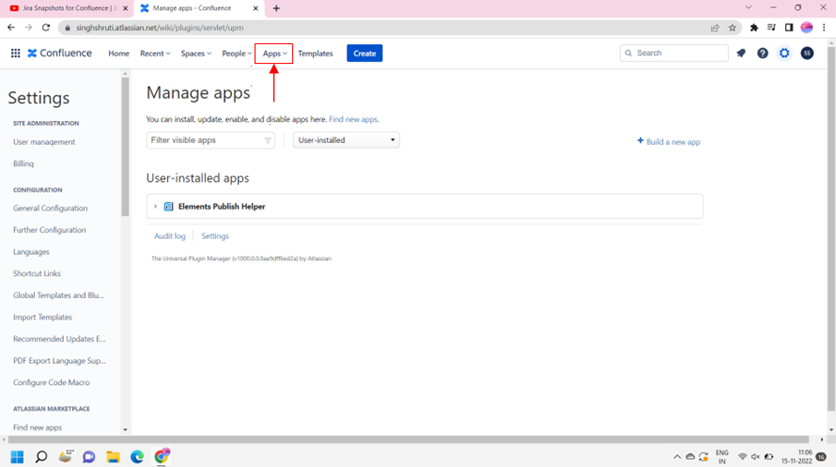The image size is (836, 467).
Task: Click the browser address bar URL
Action: tap(159, 28)
